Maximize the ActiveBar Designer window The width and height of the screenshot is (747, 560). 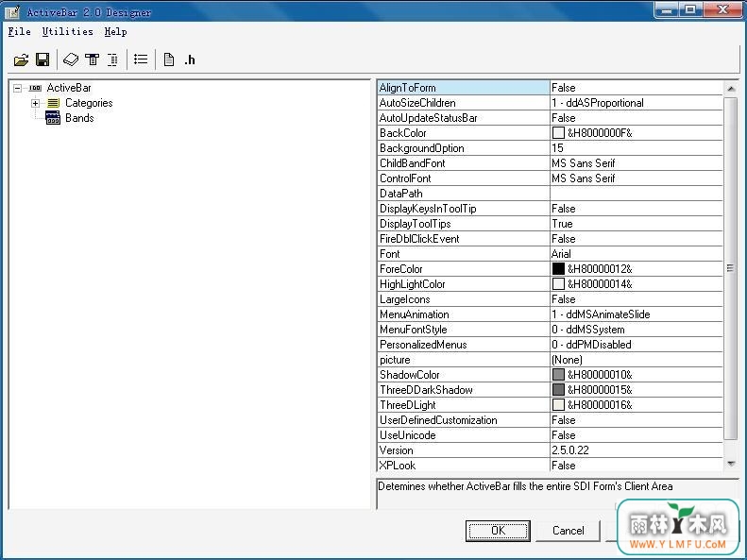[x=690, y=9]
